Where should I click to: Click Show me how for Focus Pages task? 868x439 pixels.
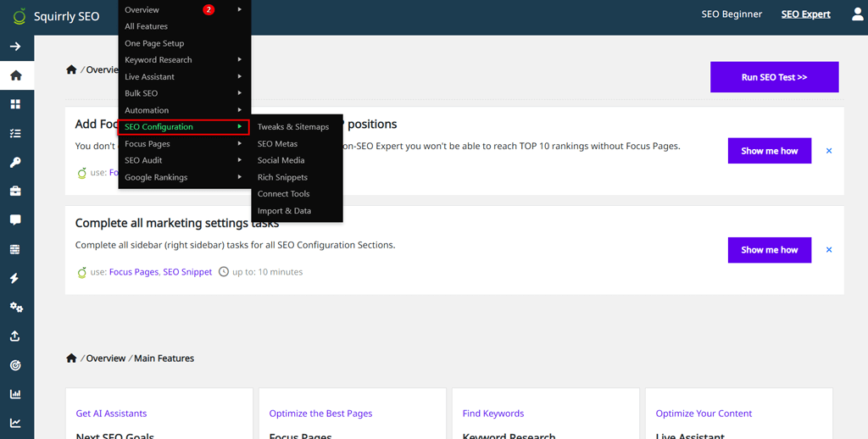770,151
